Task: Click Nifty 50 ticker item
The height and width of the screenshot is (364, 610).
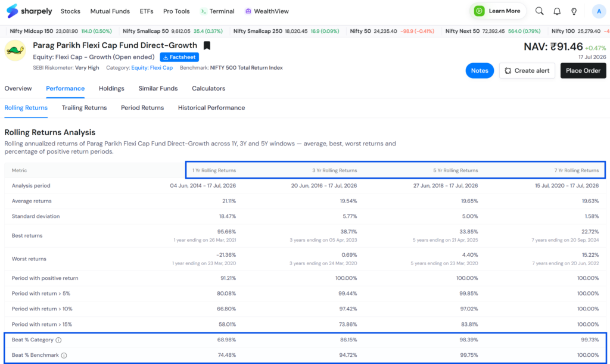Action: (392, 31)
